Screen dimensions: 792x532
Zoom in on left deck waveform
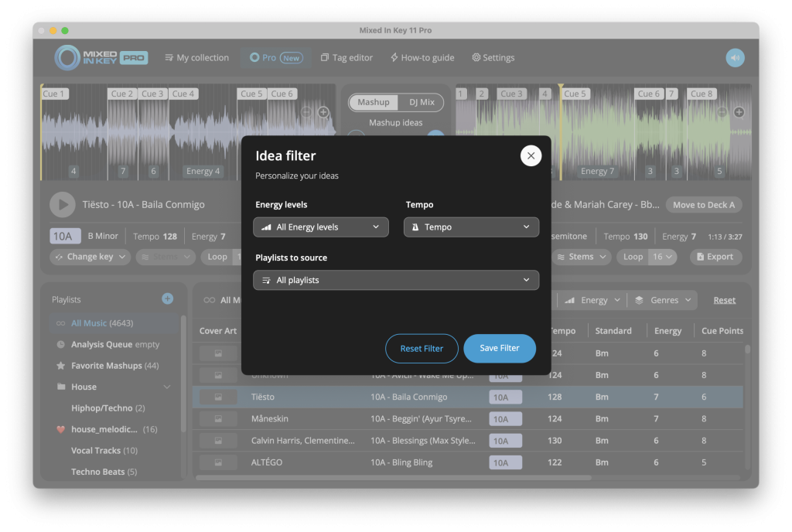pos(323,112)
